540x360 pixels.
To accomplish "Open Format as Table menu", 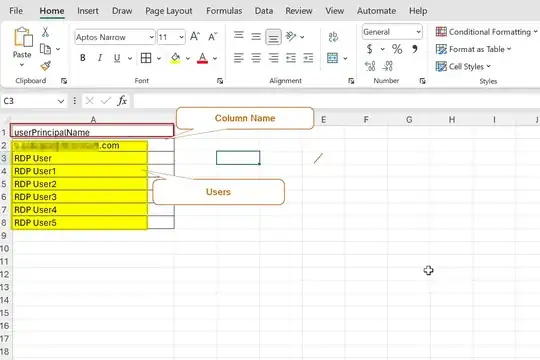I will pyautogui.click(x=473, y=49).
